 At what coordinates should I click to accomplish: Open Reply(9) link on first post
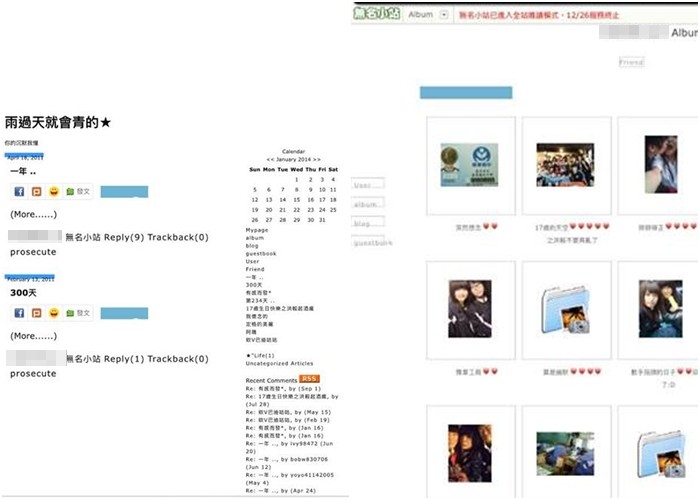[124, 237]
